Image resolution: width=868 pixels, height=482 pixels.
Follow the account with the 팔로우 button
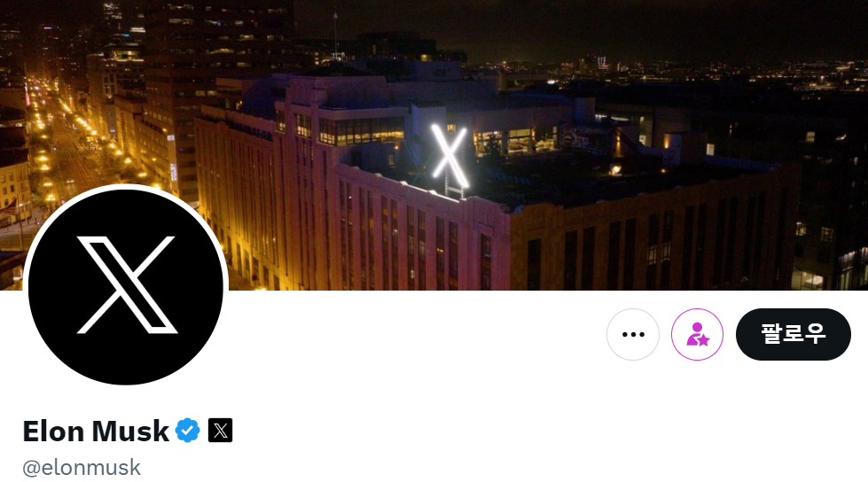794,334
